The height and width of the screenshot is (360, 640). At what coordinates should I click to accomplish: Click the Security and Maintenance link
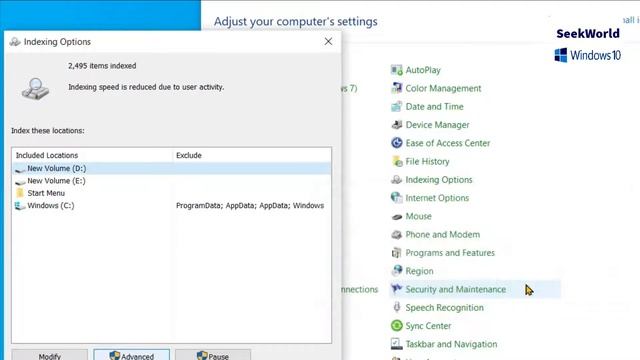456,289
